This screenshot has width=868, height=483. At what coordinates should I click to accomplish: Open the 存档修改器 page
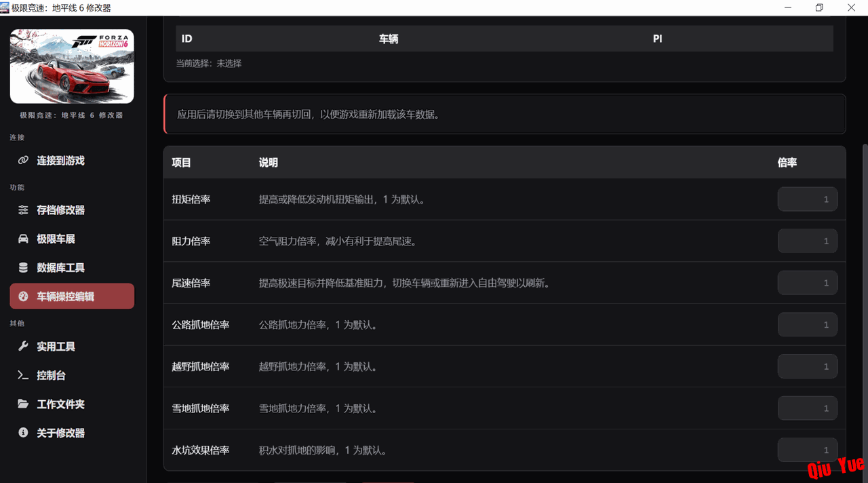pyautogui.click(x=72, y=210)
